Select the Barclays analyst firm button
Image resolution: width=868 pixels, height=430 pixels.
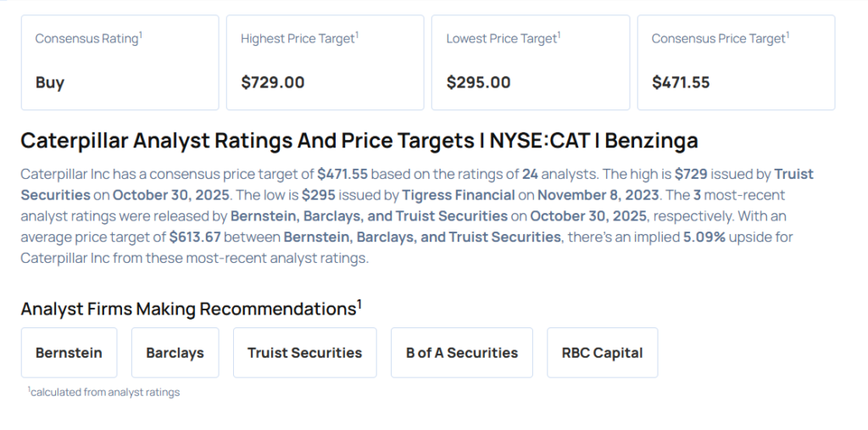point(175,353)
